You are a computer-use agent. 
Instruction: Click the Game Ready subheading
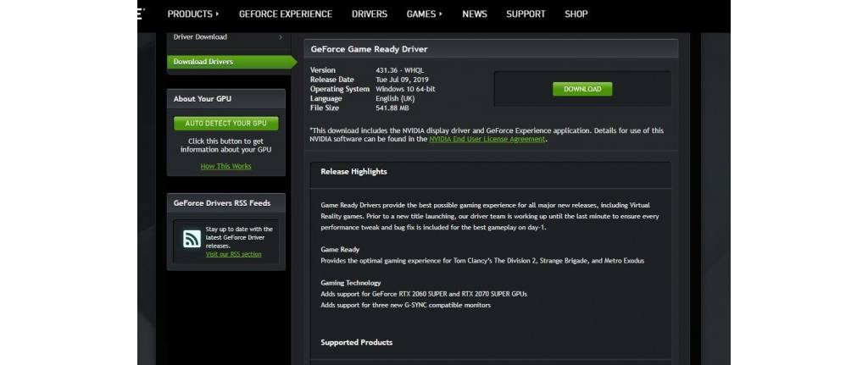pyautogui.click(x=340, y=250)
